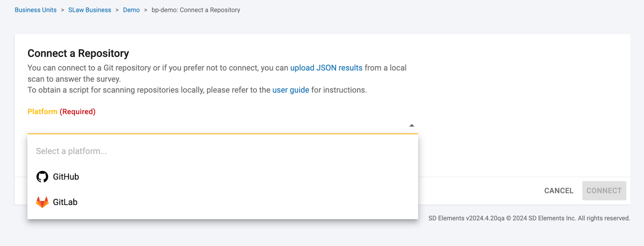Select GitHub from the platform list
This screenshot has height=246, width=644.
223,177
